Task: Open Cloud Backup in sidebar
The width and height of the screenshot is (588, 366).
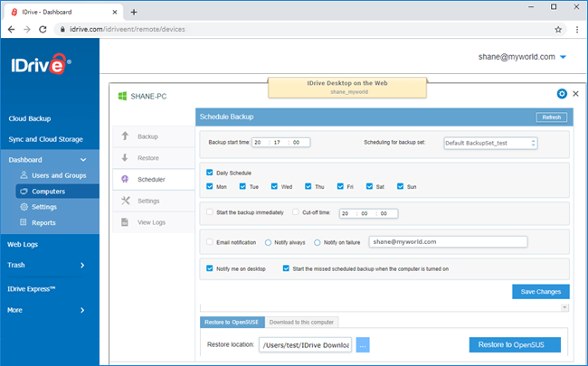Action: (30, 118)
